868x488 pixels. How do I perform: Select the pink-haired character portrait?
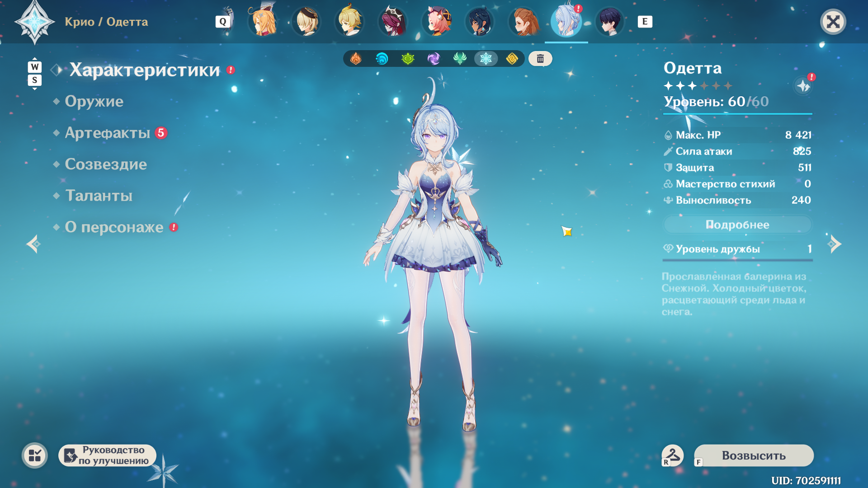click(436, 21)
